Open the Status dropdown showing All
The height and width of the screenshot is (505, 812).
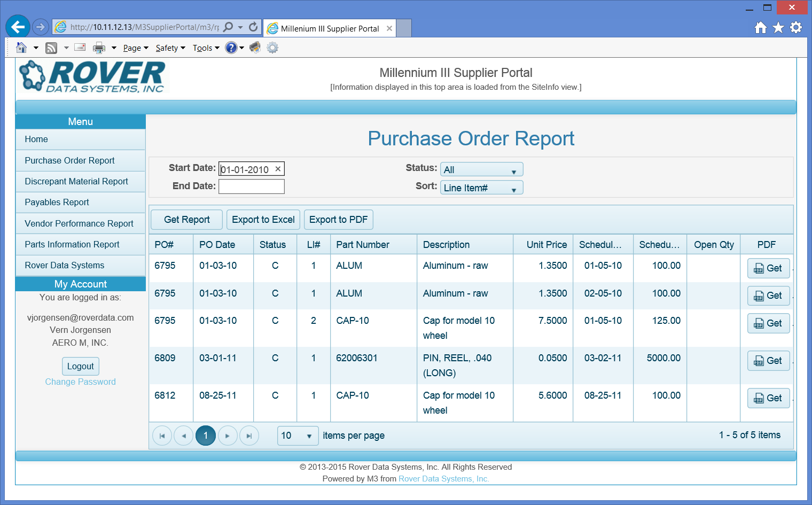[481, 169]
